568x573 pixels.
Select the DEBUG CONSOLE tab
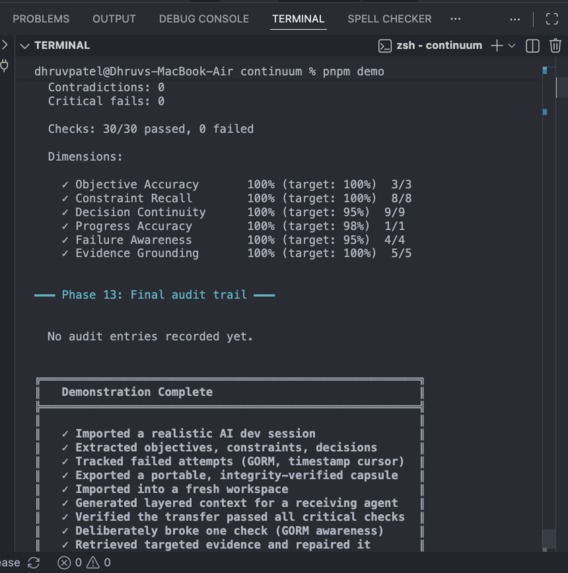tap(204, 19)
